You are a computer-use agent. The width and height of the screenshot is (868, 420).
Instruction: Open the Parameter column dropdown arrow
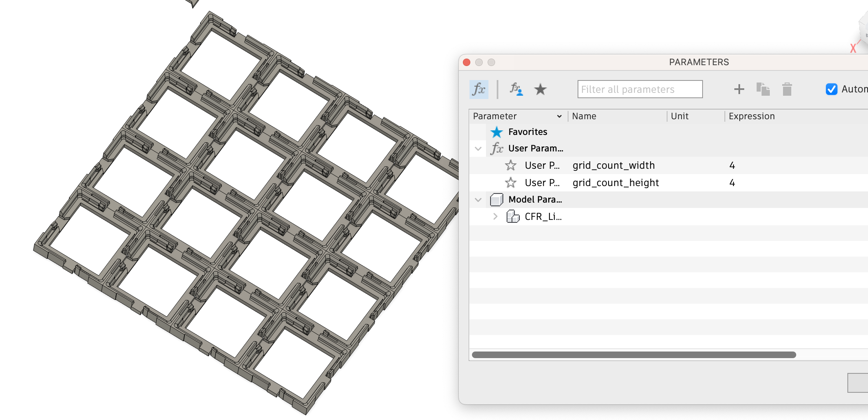click(x=559, y=116)
